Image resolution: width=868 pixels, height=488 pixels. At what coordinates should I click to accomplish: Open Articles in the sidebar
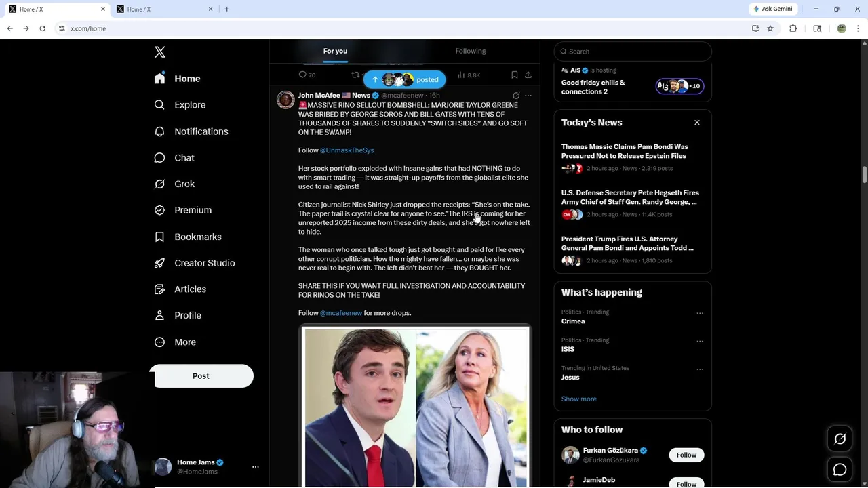coord(180,289)
